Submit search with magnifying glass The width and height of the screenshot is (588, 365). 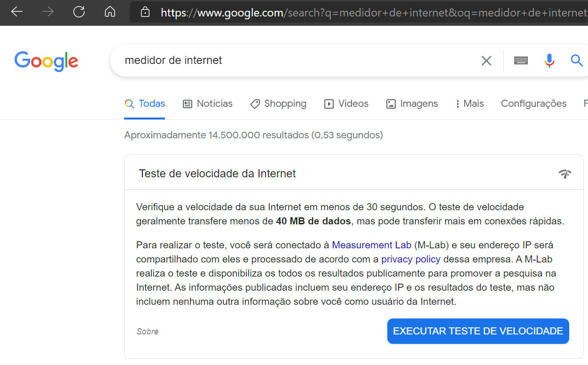coord(577,61)
